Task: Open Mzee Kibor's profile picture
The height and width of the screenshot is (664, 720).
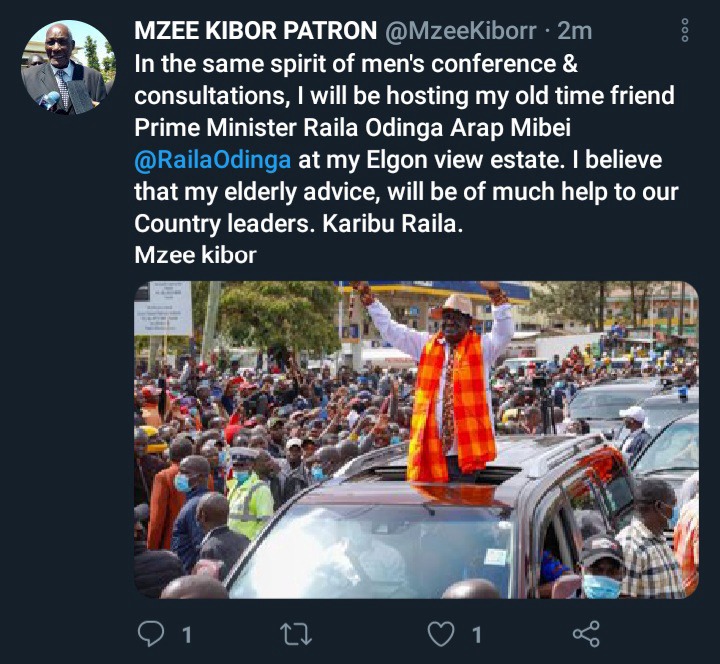Action: (68, 67)
